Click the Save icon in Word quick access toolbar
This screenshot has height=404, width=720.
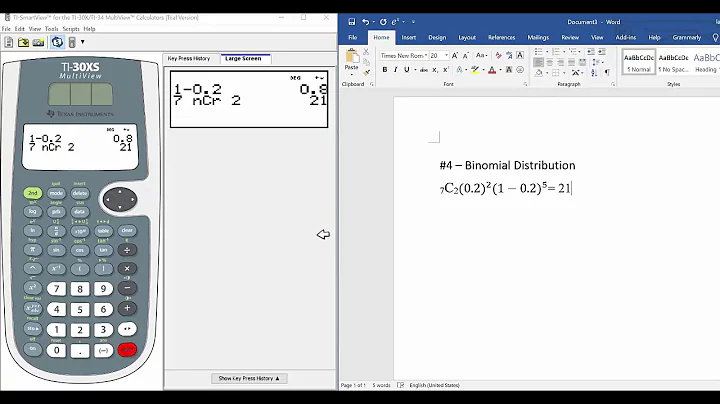coord(352,22)
